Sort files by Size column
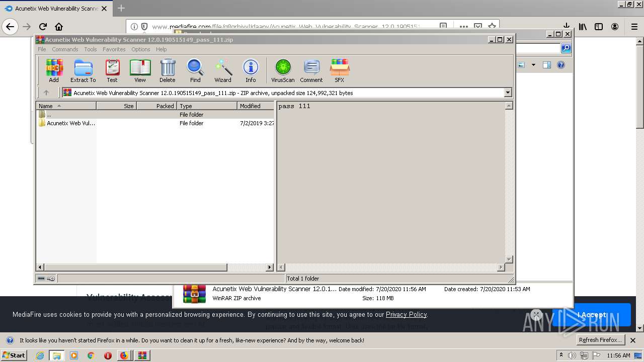This screenshot has width=644, height=362. pos(116,106)
